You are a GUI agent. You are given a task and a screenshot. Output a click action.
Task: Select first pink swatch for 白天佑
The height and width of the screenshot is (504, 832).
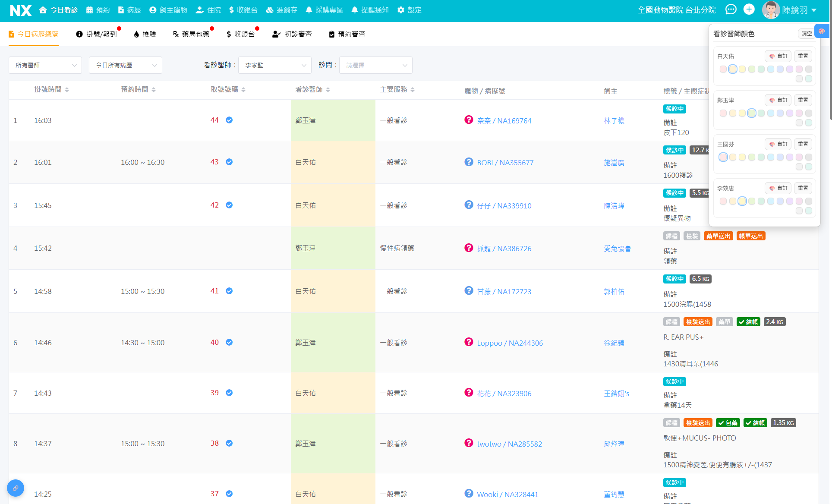tap(723, 69)
